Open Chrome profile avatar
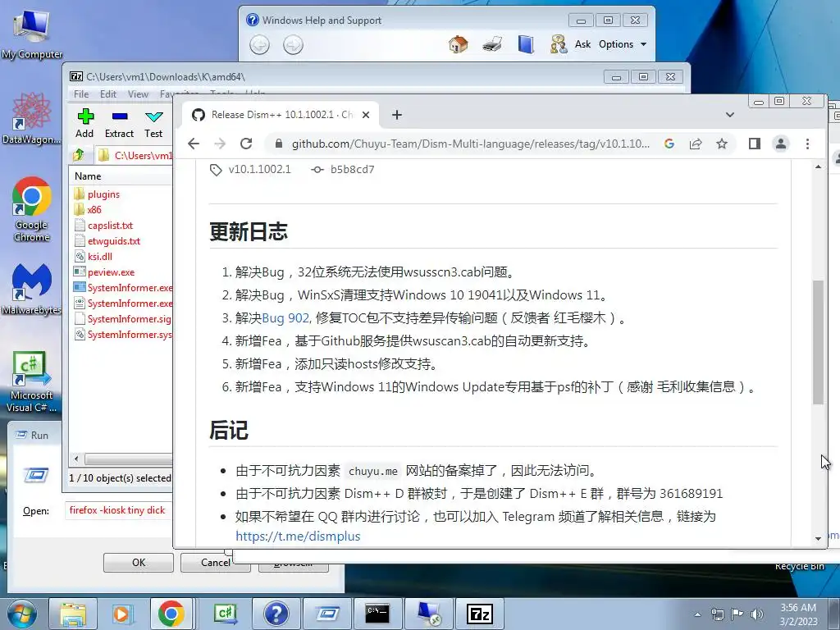This screenshot has height=630, width=840. (781, 144)
